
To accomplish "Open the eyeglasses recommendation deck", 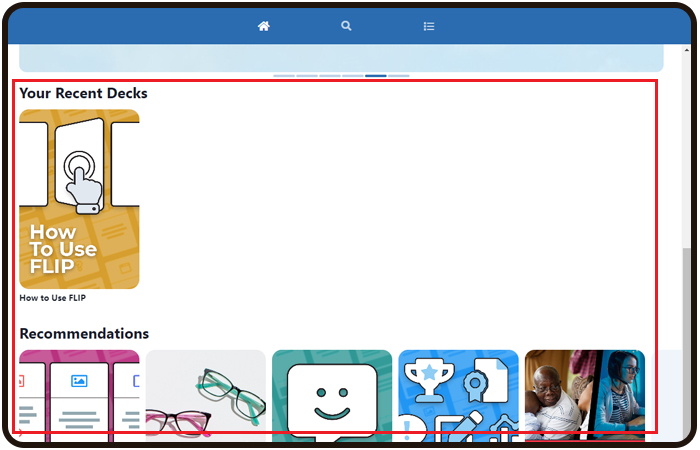I will pyautogui.click(x=206, y=396).
